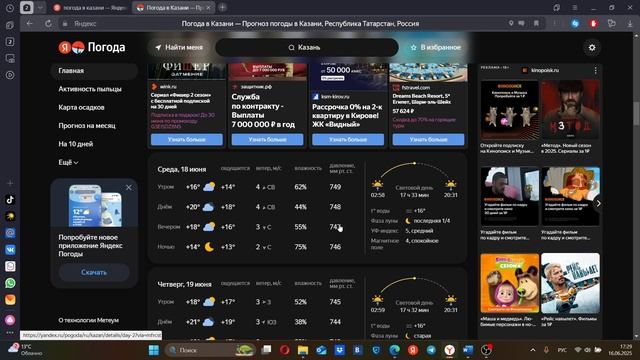
Task: Expand Ещё menu in sidebar
Action: coord(68,162)
